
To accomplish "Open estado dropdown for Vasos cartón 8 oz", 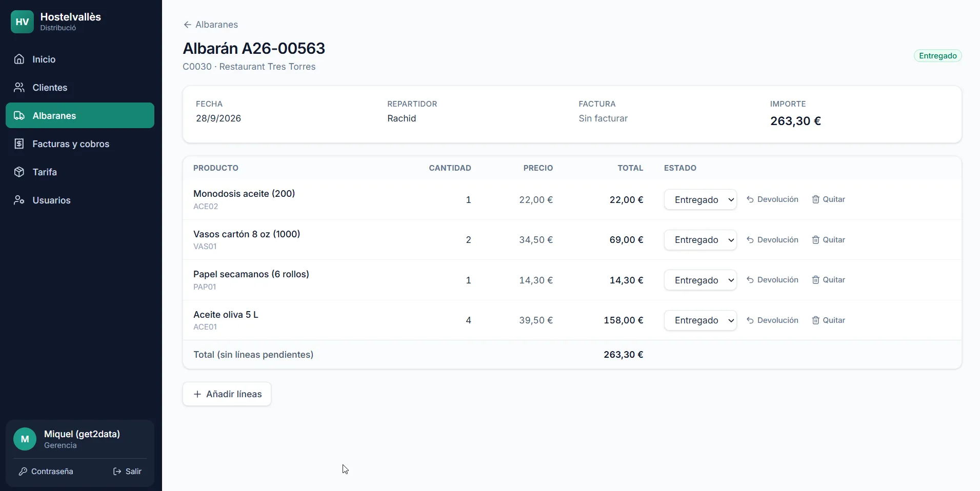I will [x=701, y=240].
